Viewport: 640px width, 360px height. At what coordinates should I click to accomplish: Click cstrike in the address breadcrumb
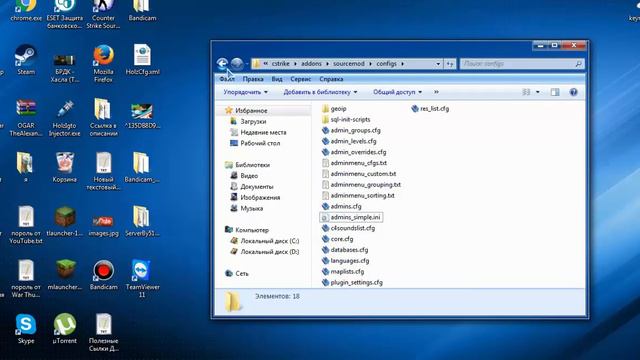coord(280,64)
